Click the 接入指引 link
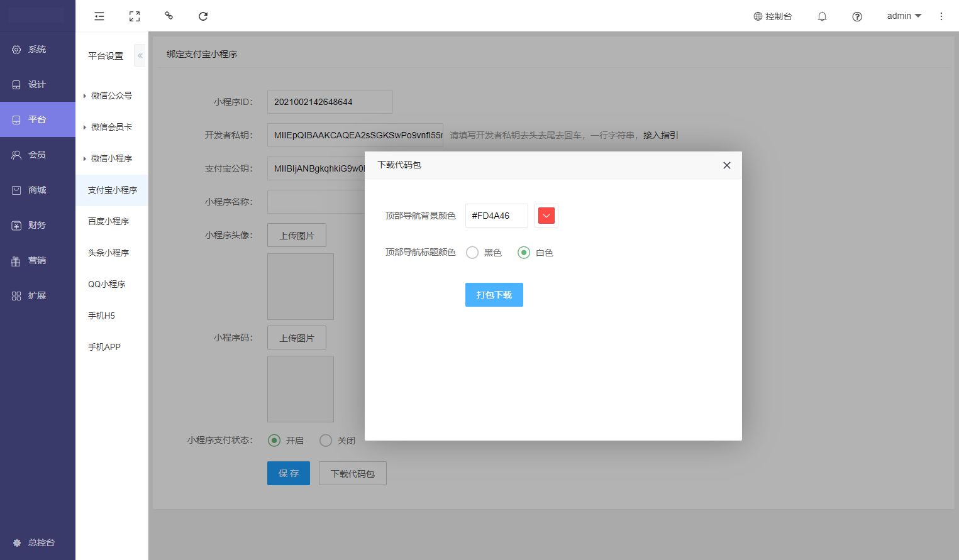959x560 pixels. click(x=660, y=135)
